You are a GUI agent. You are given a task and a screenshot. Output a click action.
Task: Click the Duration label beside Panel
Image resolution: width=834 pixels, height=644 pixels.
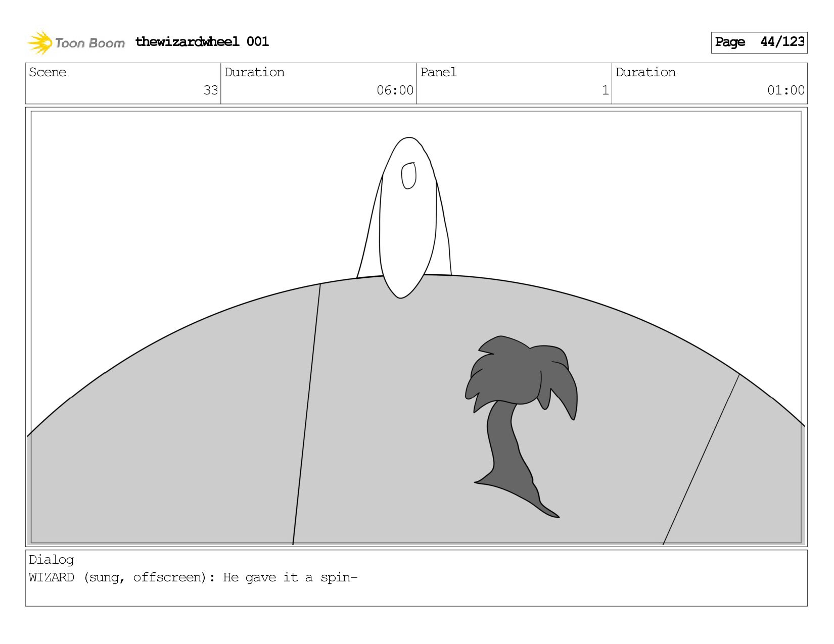[645, 72]
